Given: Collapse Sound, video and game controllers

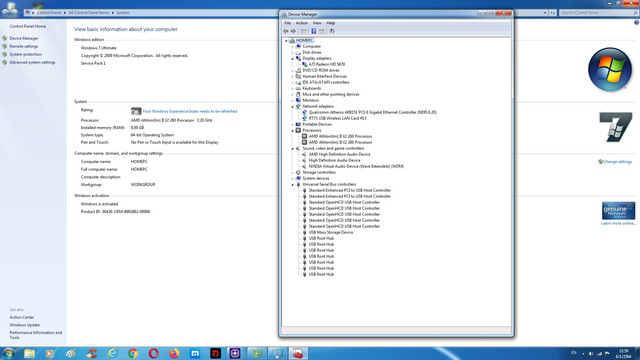Looking at the screenshot, I should pos(293,149).
